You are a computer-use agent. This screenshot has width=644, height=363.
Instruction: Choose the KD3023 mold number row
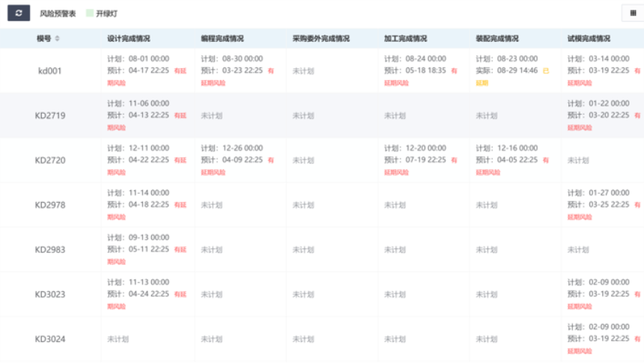click(50, 294)
